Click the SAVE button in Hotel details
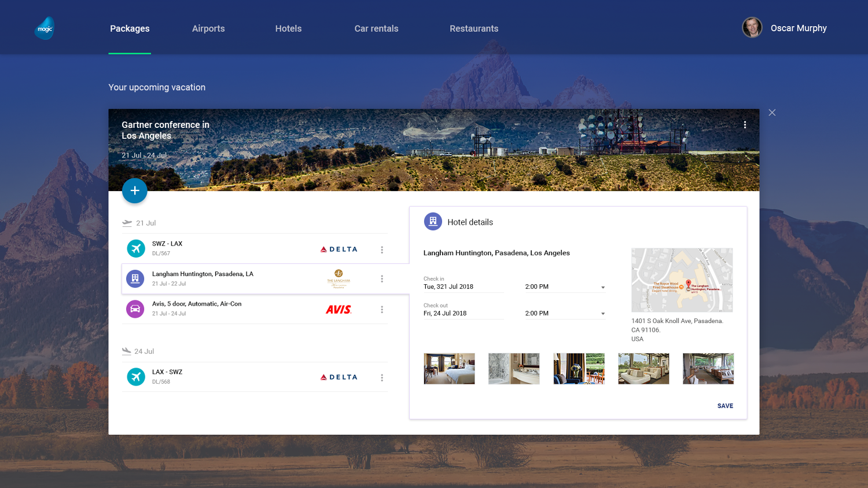This screenshot has width=868, height=488. (725, 405)
